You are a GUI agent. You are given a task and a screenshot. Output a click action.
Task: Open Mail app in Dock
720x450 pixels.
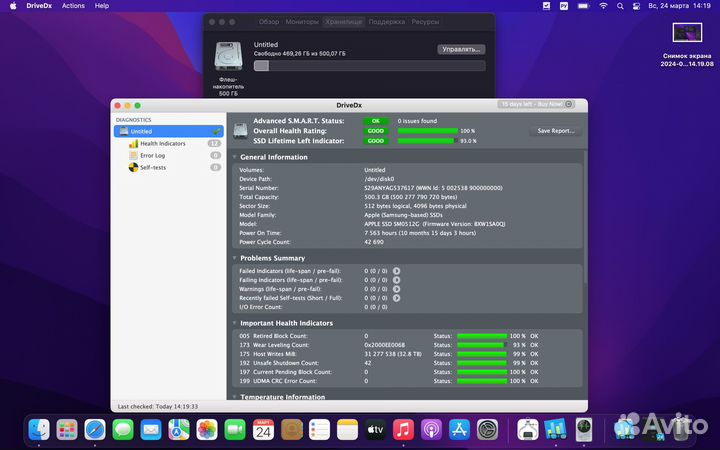(x=151, y=430)
